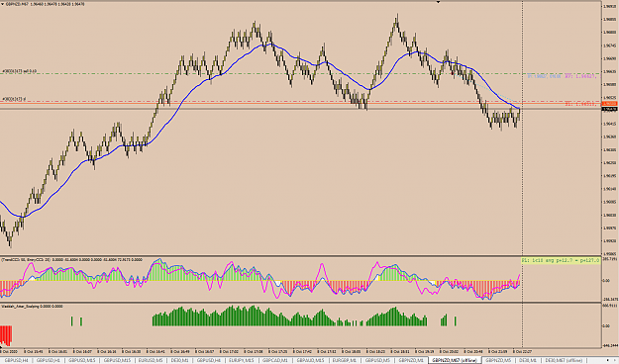Click the green-highlighted S1 avg summary text
The height and width of the screenshot is (364, 619).
click(561, 260)
